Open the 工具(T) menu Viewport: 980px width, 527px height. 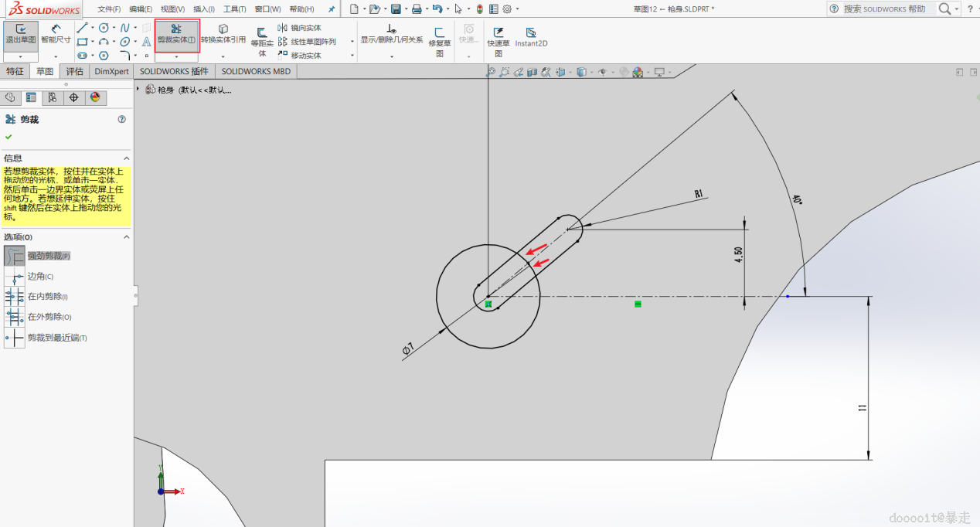234,9
